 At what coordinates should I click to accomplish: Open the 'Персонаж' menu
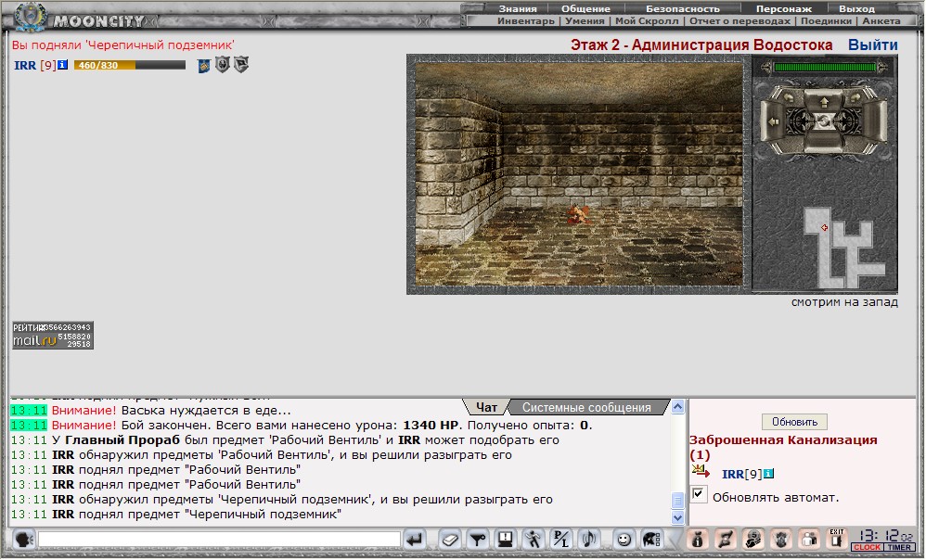click(784, 9)
